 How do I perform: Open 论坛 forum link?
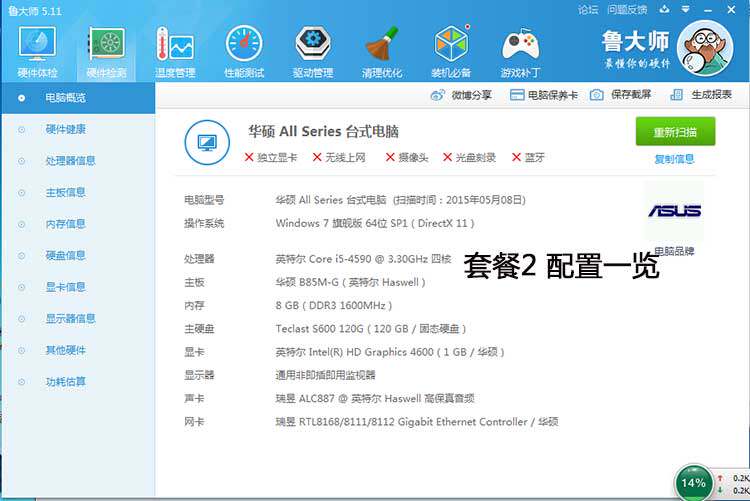(588, 10)
